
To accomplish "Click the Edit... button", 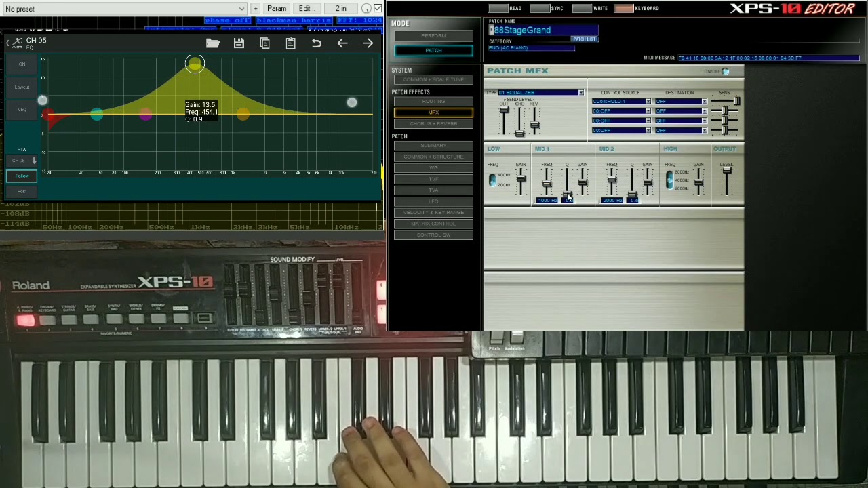I will (x=307, y=9).
